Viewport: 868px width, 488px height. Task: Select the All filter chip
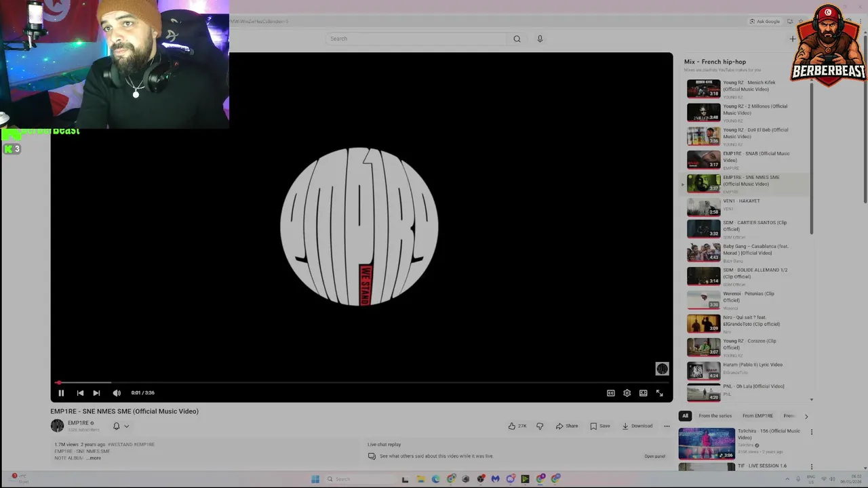685,415
